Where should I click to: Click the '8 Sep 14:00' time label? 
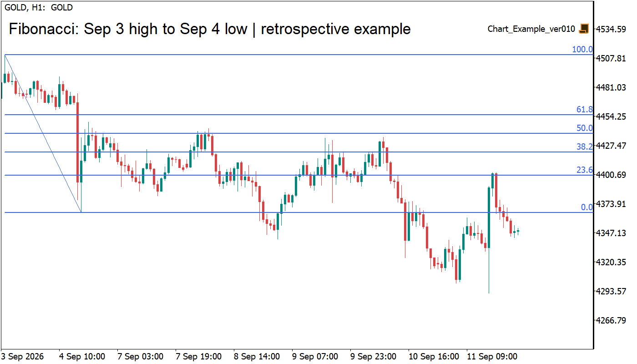(257, 356)
